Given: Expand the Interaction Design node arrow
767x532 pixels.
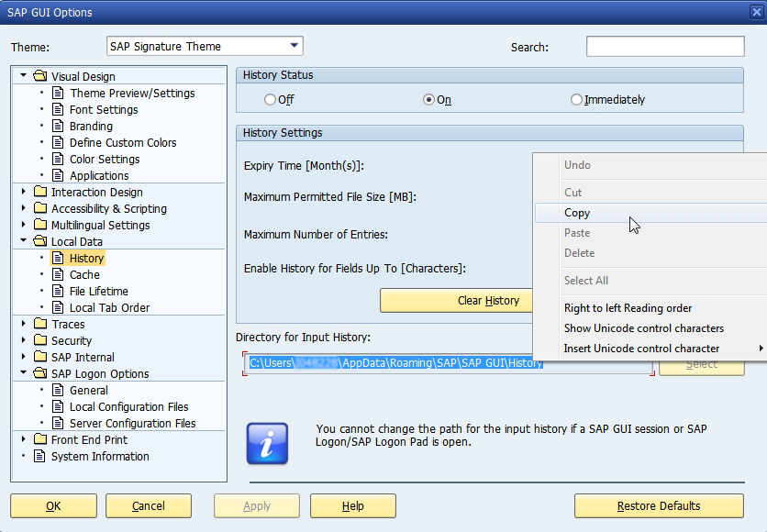Looking at the screenshot, I should click(23, 192).
